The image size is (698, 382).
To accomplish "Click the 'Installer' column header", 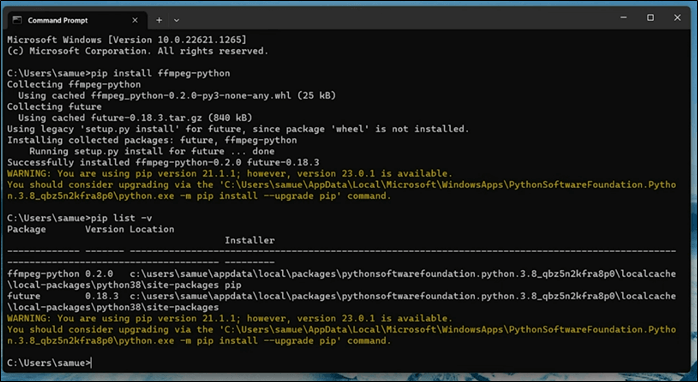I will [x=250, y=240].
